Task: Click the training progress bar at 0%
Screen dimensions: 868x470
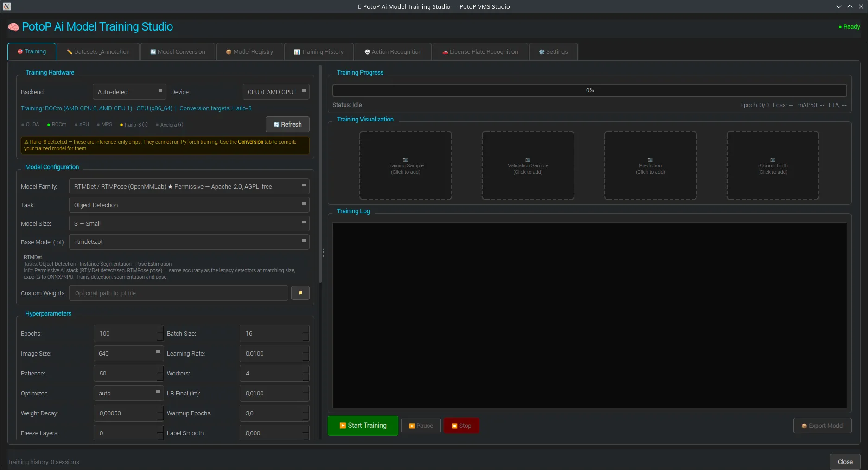Action: click(x=590, y=90)
